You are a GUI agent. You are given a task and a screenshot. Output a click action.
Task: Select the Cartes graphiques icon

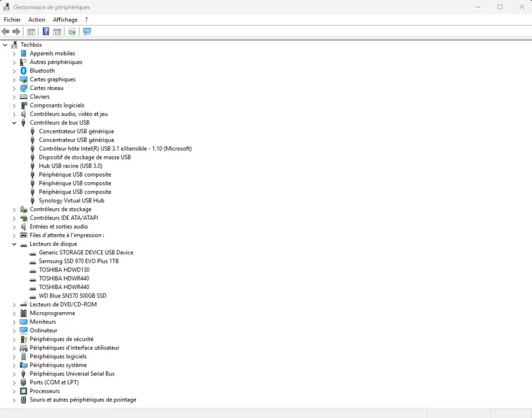click(23, 79)
